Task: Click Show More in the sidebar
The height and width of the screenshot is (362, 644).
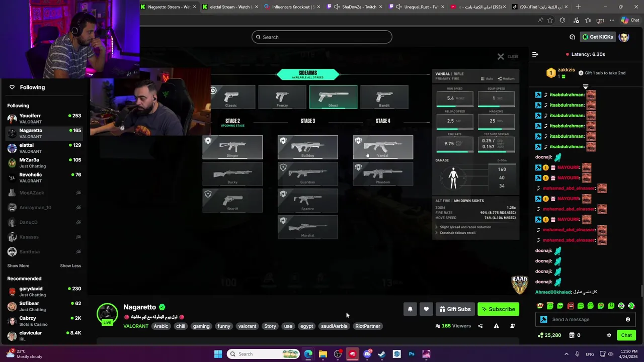Action: coord(18,265)
